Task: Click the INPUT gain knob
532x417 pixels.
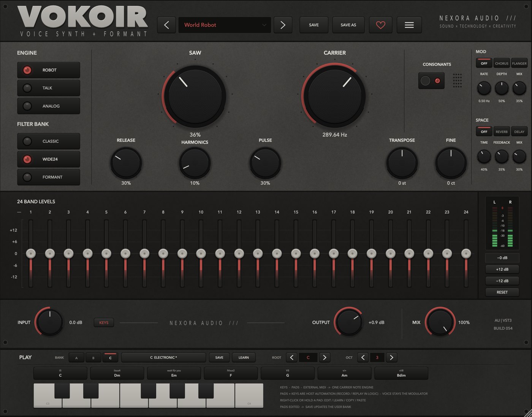Action: pos(50,322)
